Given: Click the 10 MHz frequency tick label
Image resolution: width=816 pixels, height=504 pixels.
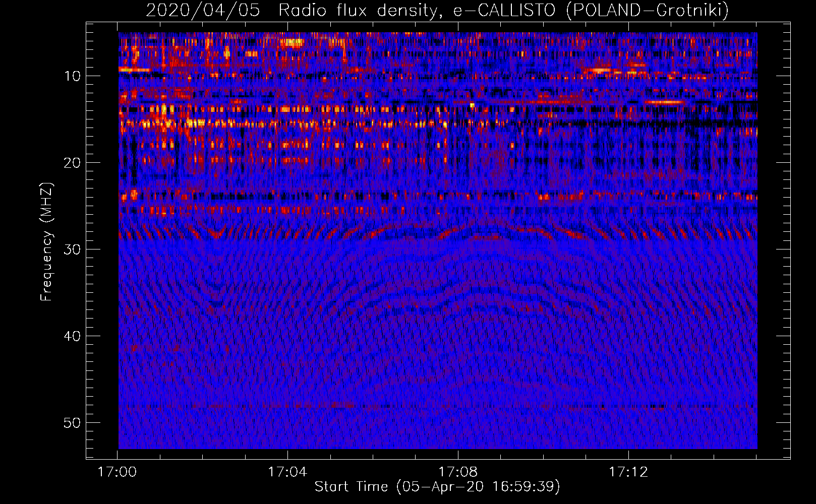Looking at the screenshot, I should (x=73, y=76).
